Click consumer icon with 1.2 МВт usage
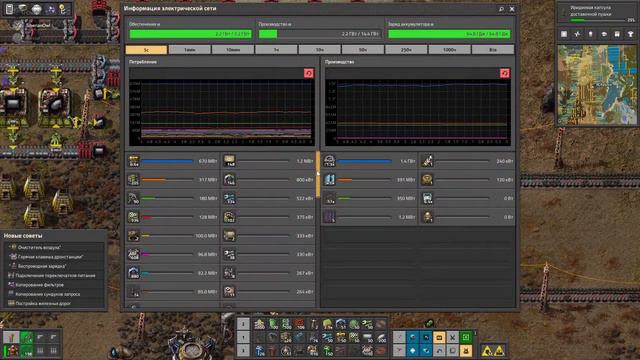 [229, 161]
